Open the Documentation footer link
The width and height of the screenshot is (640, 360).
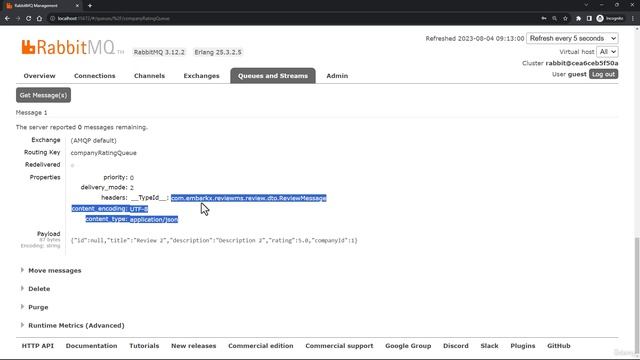(x=91, y=346)
